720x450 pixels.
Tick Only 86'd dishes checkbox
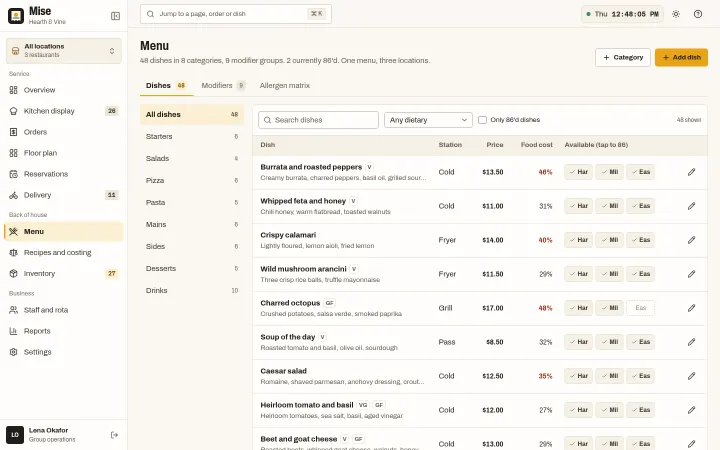[x=482, y=120]
